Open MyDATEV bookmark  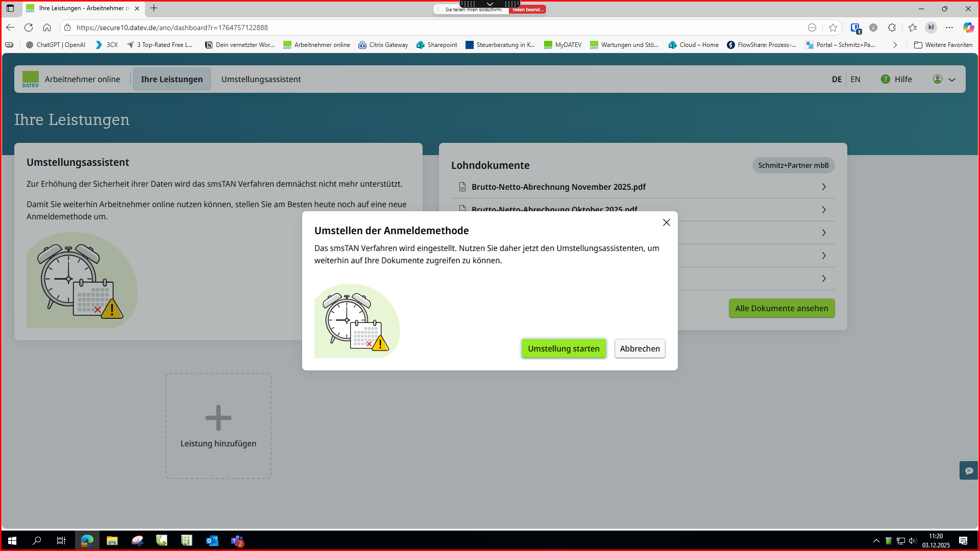(x=562, y=45)
